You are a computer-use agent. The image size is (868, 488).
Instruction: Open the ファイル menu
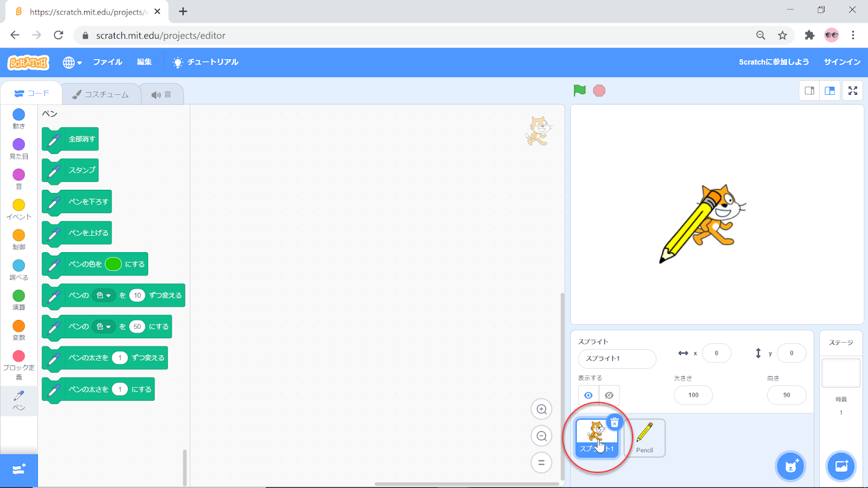107,62
